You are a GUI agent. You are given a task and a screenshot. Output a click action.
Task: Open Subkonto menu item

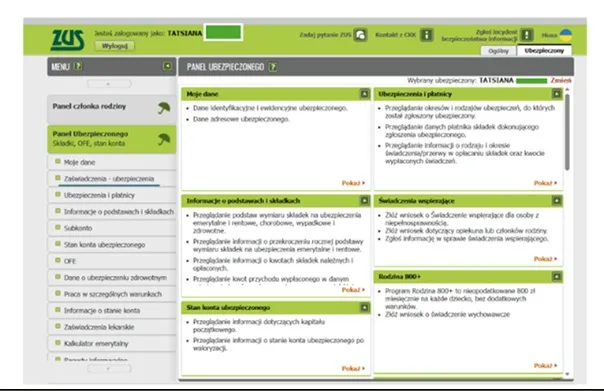coord(112,228)
